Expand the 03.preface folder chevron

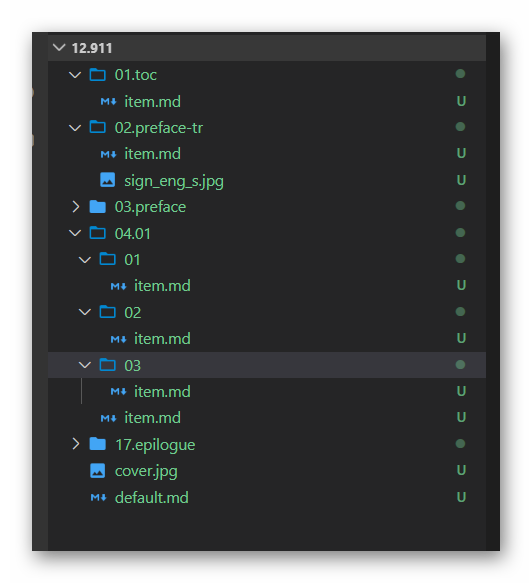point(75,207)
